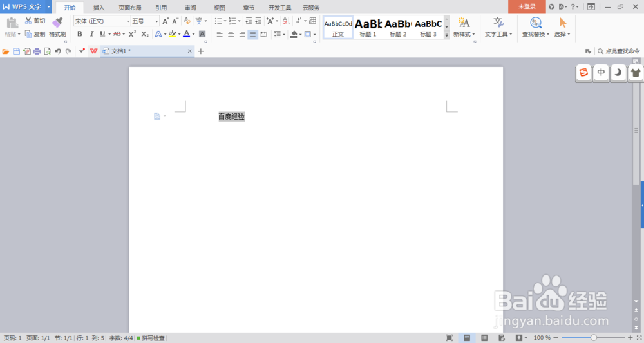
Task: Switch to Page Layout (页面布局) tab
Action: 130,7
